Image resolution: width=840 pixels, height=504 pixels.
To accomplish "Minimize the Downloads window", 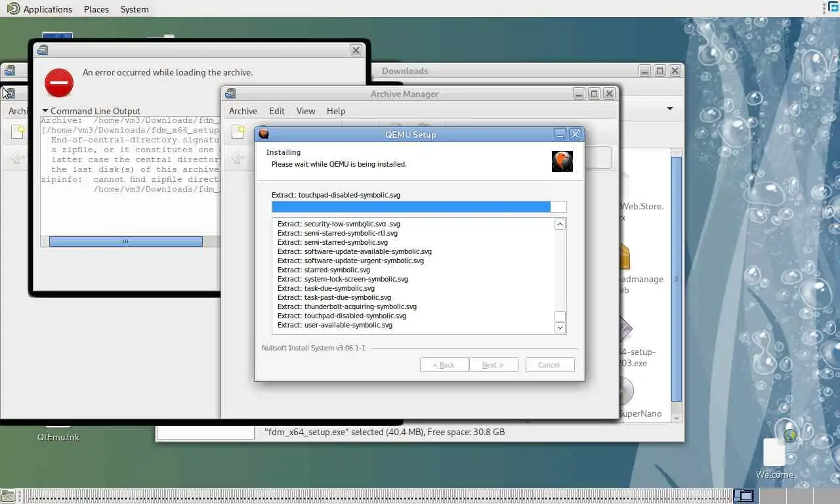I will coord(644,71).
